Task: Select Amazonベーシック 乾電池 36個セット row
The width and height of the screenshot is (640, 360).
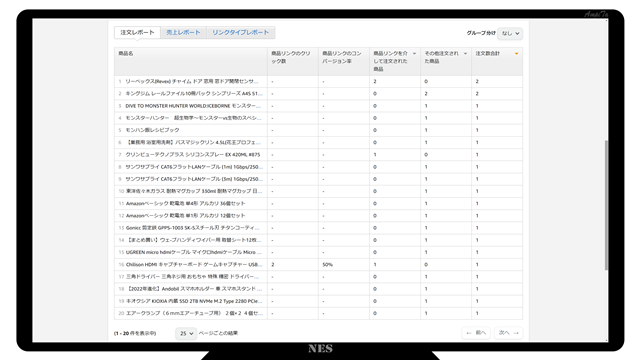Action: [x=186, y=203]
